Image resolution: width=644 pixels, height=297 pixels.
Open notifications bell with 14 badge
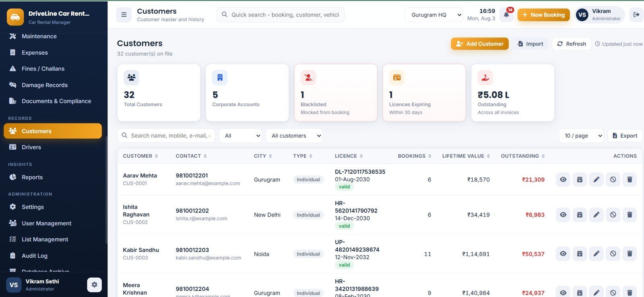point(506,15)
